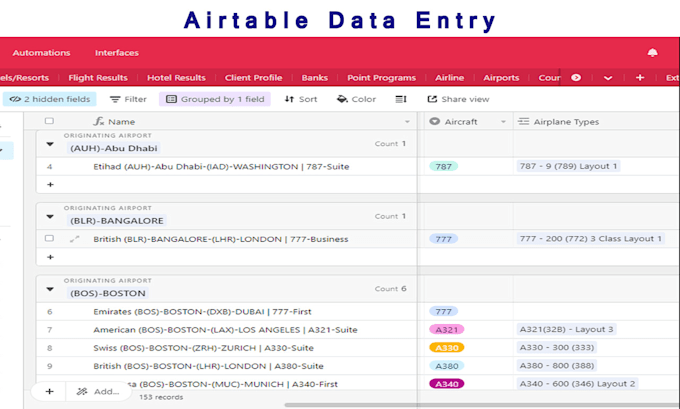Select the American Boston-Los Angeles record

point(225,330)
